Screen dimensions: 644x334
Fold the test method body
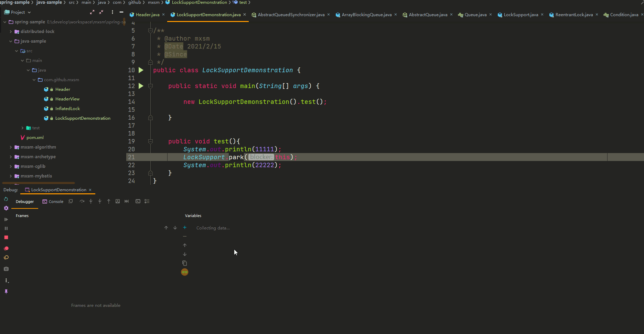[150, 141]
